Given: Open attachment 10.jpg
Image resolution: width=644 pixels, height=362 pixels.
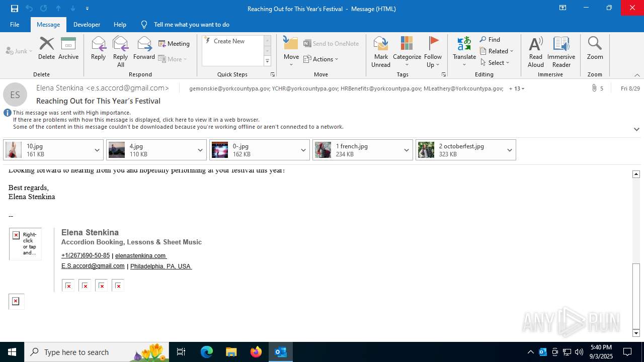Looking at the screenshot, I should tap(48, 150).
